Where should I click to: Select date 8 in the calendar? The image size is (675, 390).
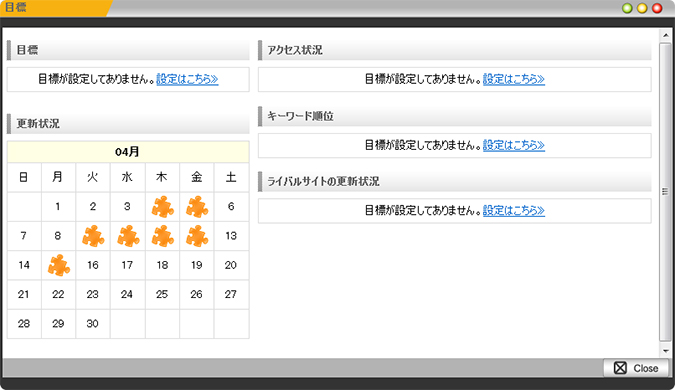58,236
